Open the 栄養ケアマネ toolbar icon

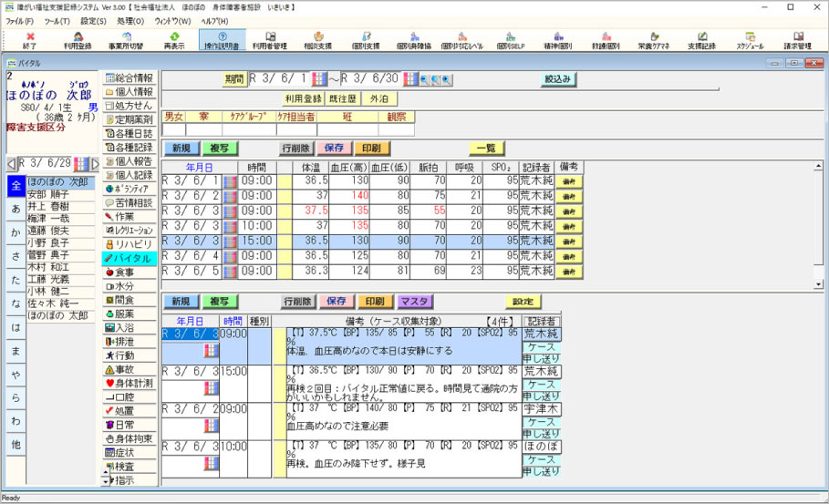click(652, 40)
